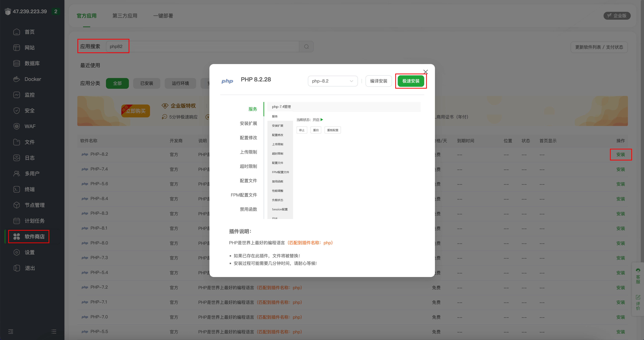Viewport: 644px width, 340px height.
Task: Filter apps by 已安装
Action: (x=146, y=83)
